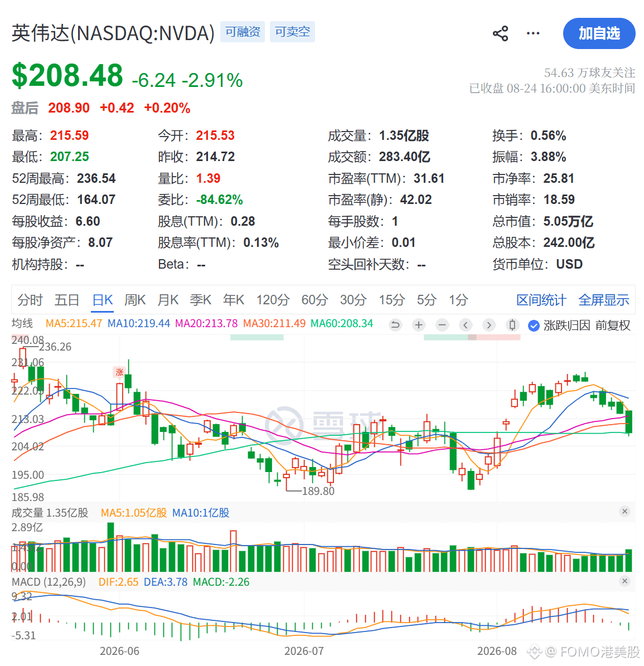Click the 货币单位 value USD

(x=569, y=264)
